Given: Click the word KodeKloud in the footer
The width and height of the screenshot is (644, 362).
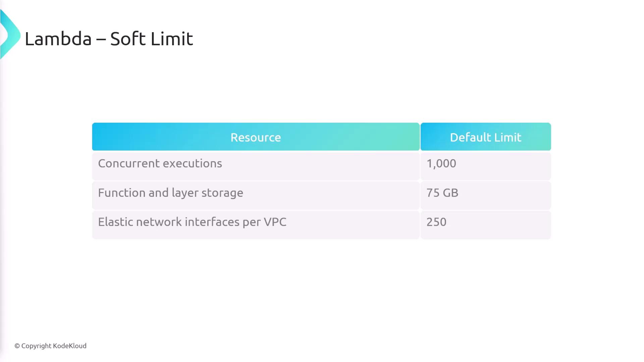Looking at the screenshot, I should (70, 346).
